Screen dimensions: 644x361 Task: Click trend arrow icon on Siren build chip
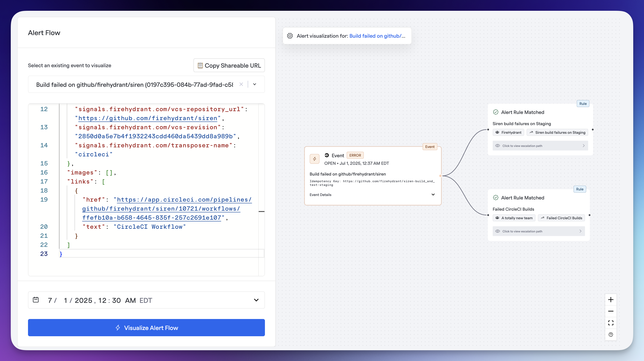[531, 132]
